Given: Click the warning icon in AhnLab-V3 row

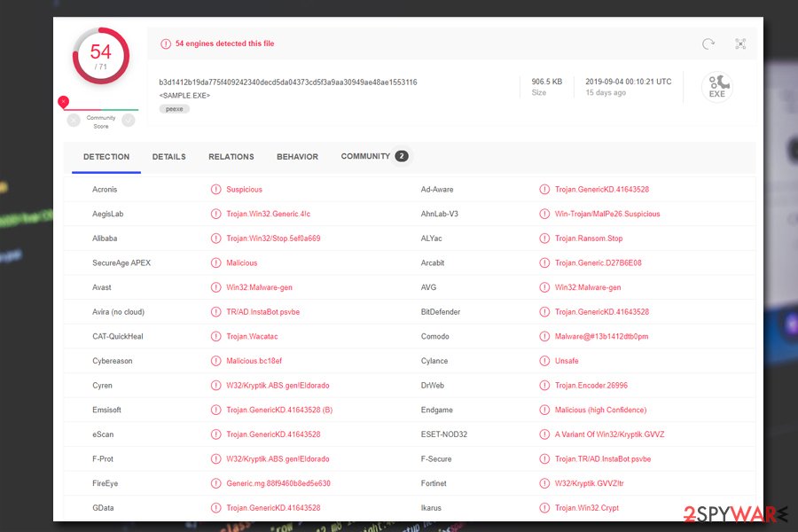Looking at the screenshot, I should point(544,214).
